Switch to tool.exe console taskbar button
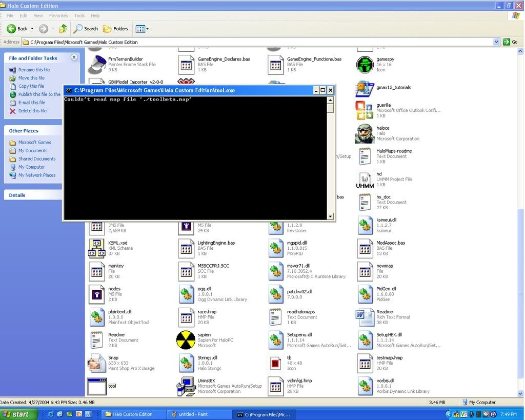Image resolution: width=525 pixels, height=420 pixels. coord(265,414)
